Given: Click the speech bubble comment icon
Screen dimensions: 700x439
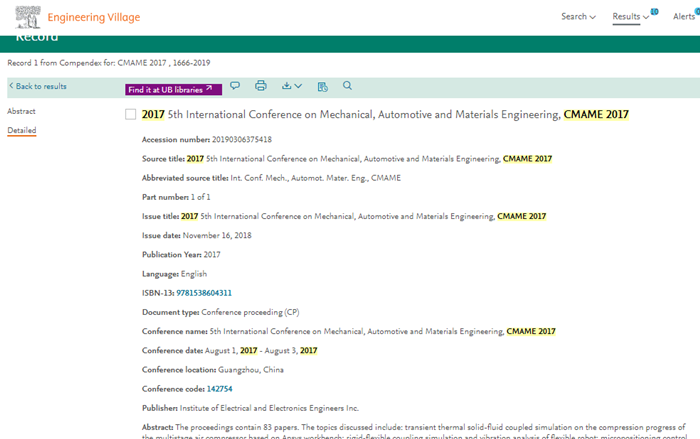Looking at the screenshot, I should (235, 85).
